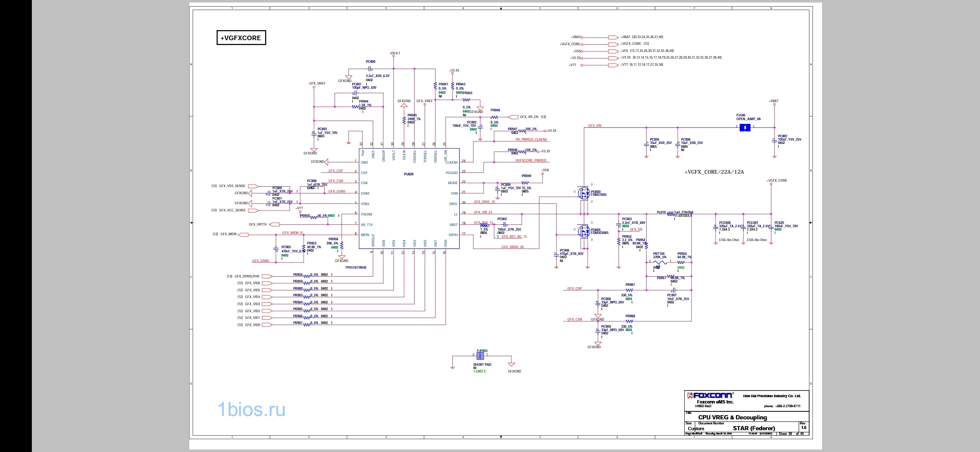Click the CPU VREG & Decoupling title
The height and width of the screenshot is (452, 980).
[x=732, y=417]
